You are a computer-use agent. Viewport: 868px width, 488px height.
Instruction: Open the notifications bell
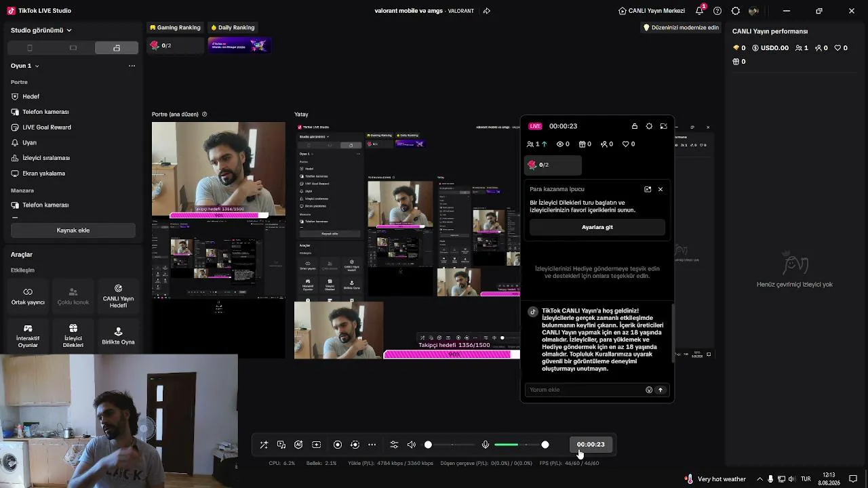699,11
